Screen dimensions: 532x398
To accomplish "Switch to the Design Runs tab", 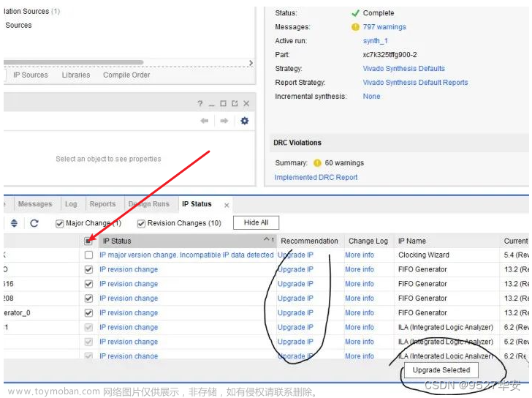I will point(149,203).
